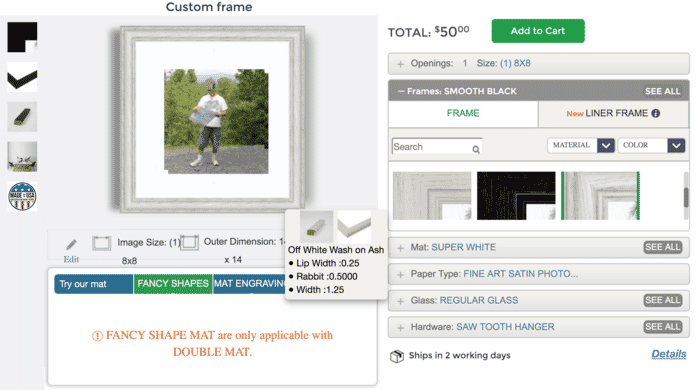The height and width of the screenshot is (390, 696).
Task: Click into the frame Search field
Action: click(437, 147)
